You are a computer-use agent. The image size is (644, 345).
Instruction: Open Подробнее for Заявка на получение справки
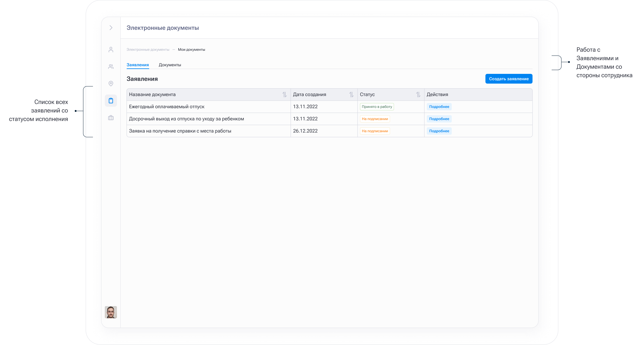[439, 131]
